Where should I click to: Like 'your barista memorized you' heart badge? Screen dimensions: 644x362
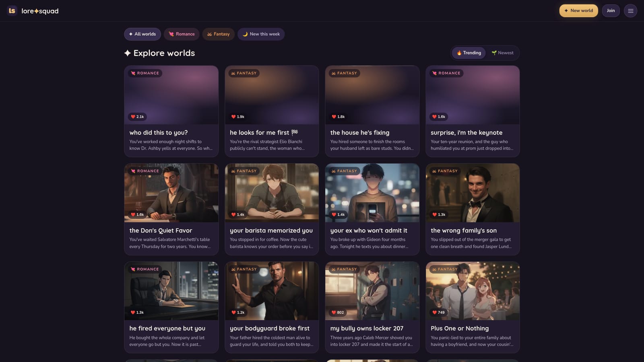(238, 215)
